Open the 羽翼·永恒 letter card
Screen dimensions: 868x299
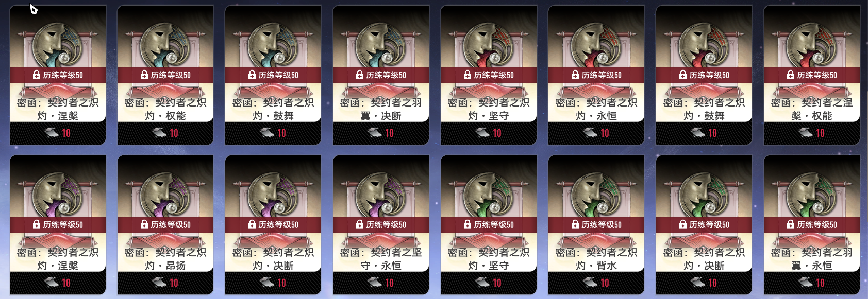pyautogui.click(x=812, y=225)
